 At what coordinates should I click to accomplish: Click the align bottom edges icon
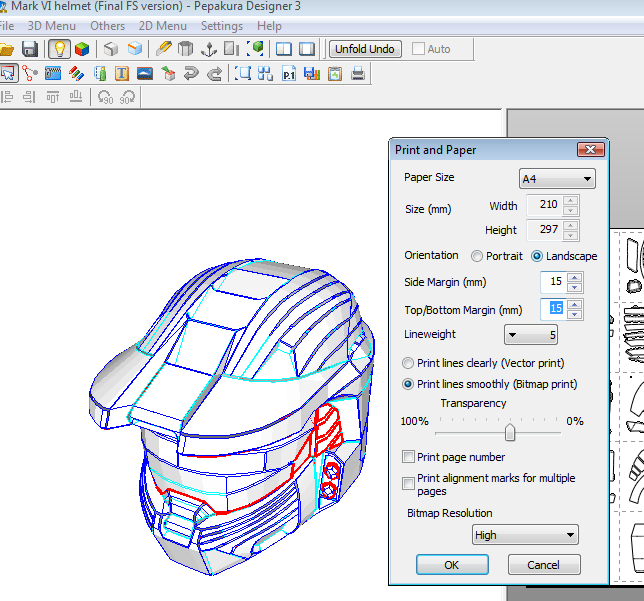point(76,97)
